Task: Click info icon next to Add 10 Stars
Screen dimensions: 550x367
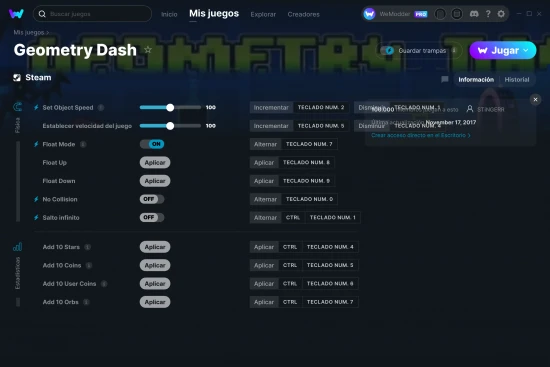Action: (88, 247)
